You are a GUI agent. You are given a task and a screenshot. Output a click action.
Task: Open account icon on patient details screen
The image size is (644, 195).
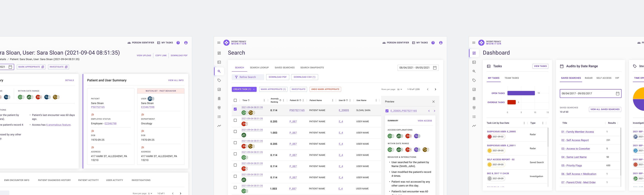[x=186, y=43]
